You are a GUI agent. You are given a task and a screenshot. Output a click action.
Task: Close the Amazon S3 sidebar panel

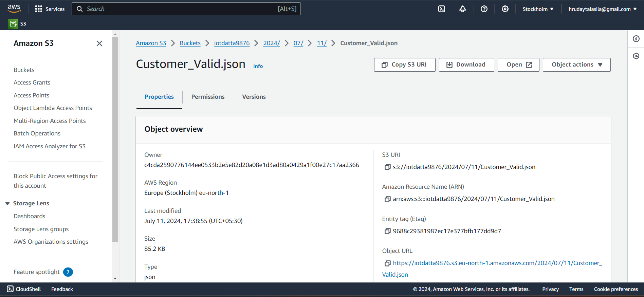(x=99, y=43)
